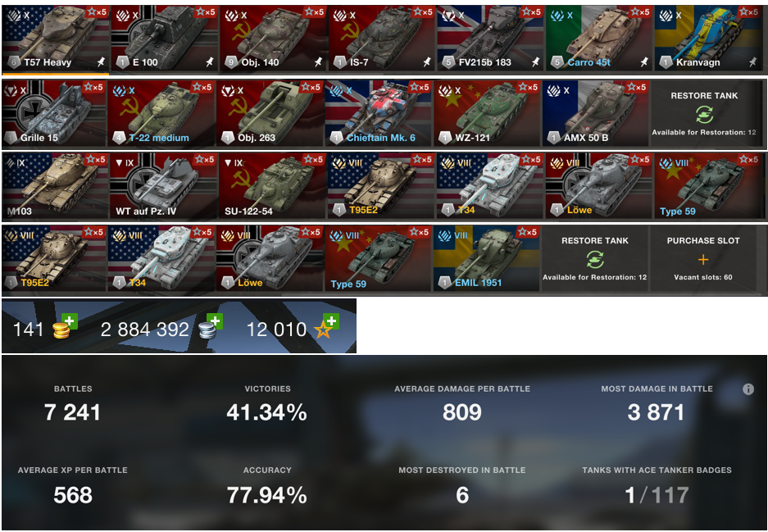Click the restore icon in the second row

pos(704,115)
